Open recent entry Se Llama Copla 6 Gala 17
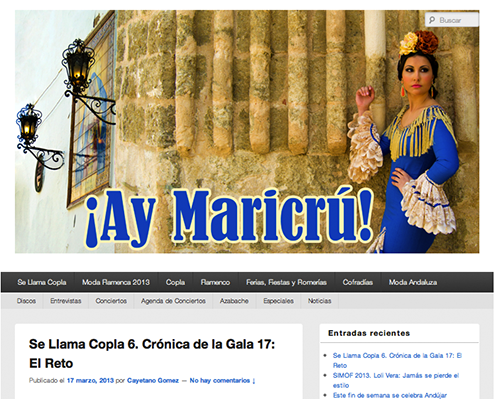This screenshot has height=399, width=500. click(397, 360)
